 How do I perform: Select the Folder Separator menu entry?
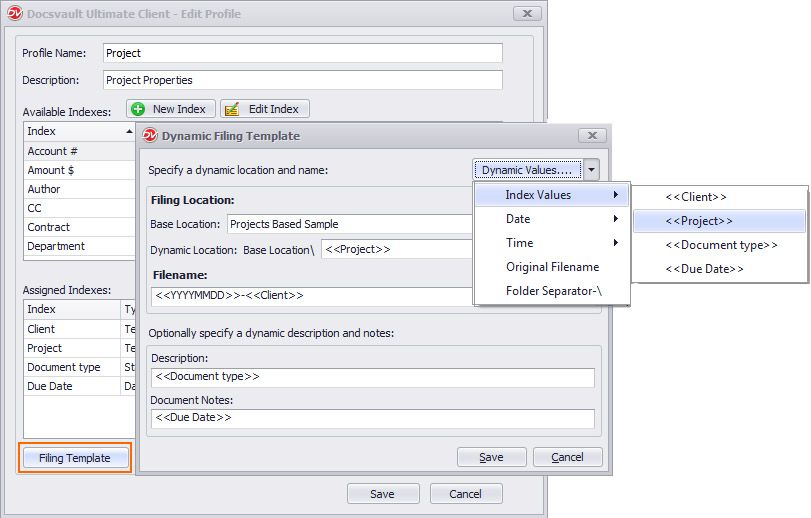(551, 291)
